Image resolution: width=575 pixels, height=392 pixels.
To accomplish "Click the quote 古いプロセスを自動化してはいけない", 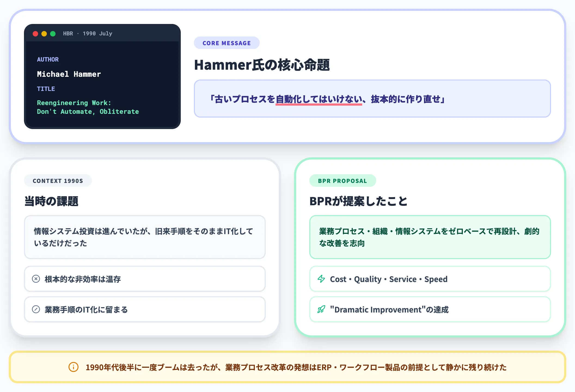I will (x=327, y=99).
